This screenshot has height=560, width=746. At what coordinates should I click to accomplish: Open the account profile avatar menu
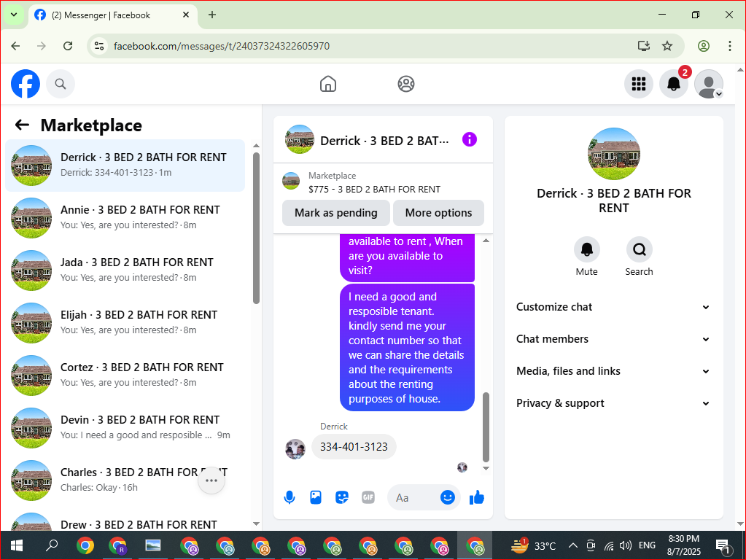[709, 84]
